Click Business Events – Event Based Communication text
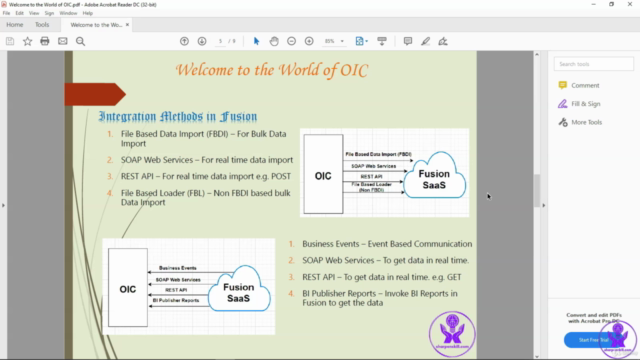The height and width of the screenshot is (360, 640). (x=387, y=244)
